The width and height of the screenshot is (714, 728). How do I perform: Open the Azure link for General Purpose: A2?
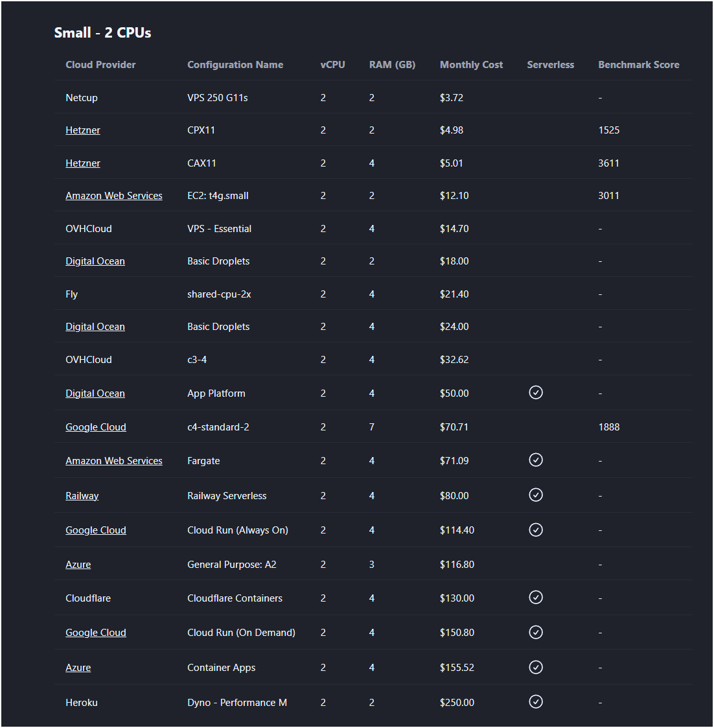[78, 565]
